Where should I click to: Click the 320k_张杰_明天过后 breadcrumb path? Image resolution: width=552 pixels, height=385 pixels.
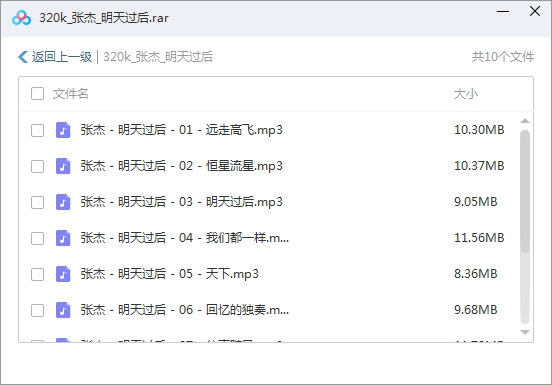pos(158,57)
